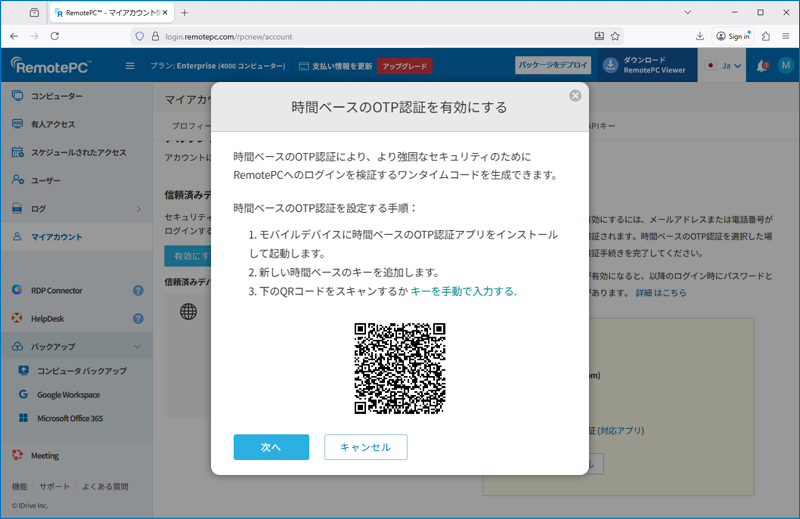Click the キャンセル button in dialog

click(365, 447)
